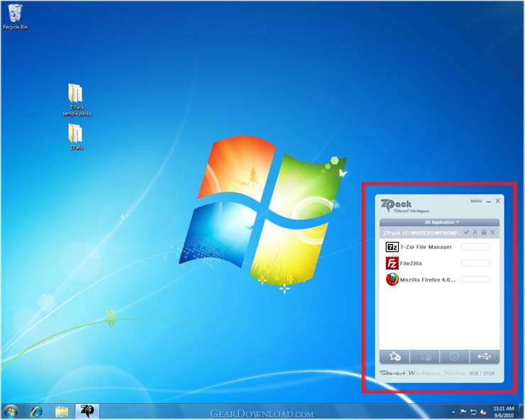
Task: Click the dimmed info icon in ZPack toolbar
Action: click(454, 356)
